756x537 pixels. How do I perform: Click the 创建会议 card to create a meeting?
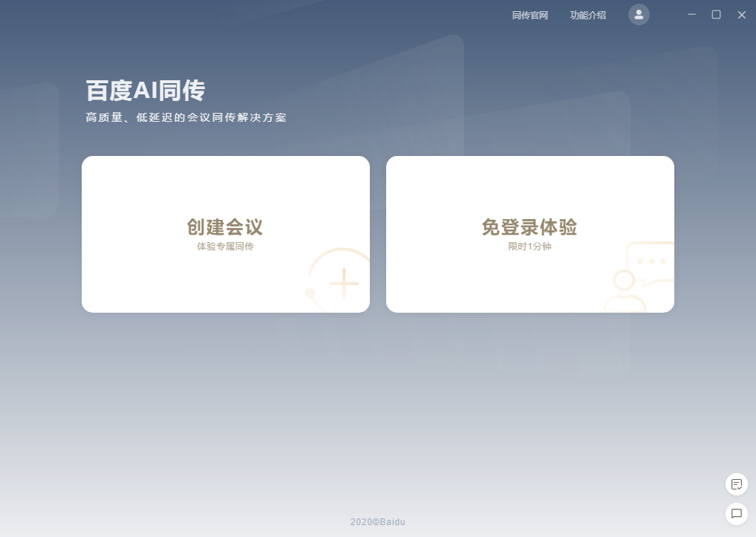pos(226,233)
